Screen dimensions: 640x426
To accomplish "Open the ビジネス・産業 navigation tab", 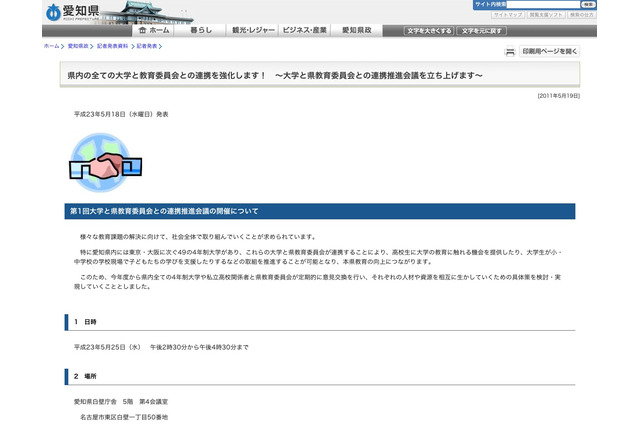I will point(304,31).
